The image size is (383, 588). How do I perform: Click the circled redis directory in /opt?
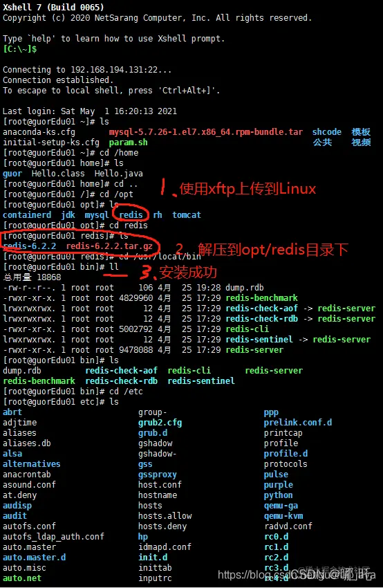(131, 215)
